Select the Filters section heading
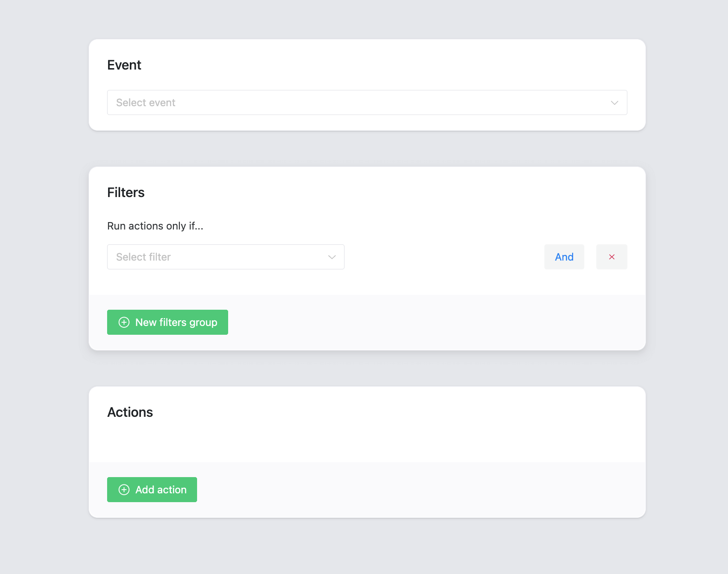This screenshot has width=728, height=574. pos(126,192)
